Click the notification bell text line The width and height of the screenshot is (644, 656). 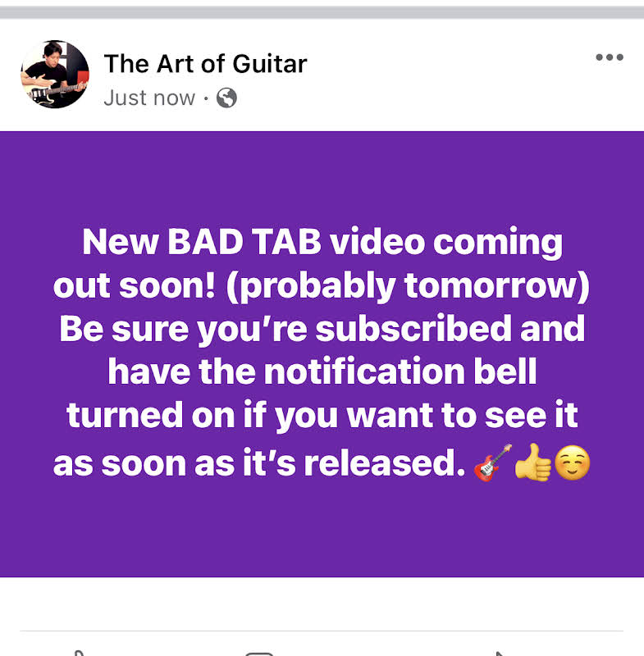click(x=322, y=371)
